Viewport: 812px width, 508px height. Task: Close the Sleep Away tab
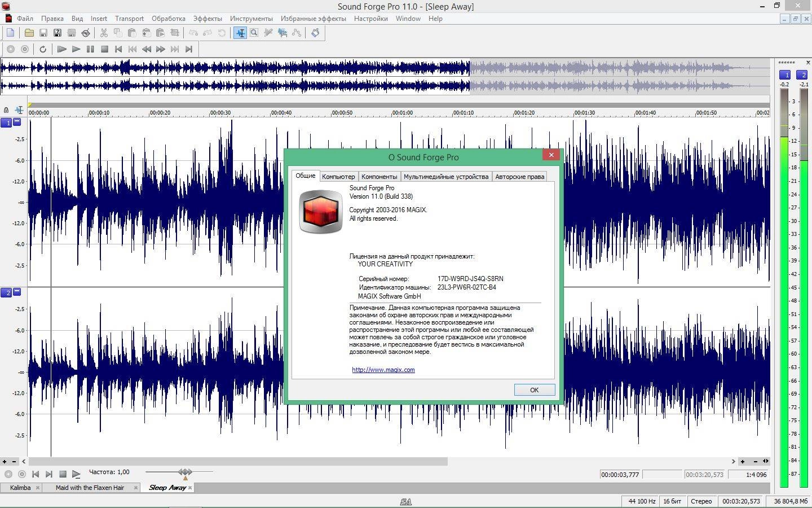coord(190,488)
